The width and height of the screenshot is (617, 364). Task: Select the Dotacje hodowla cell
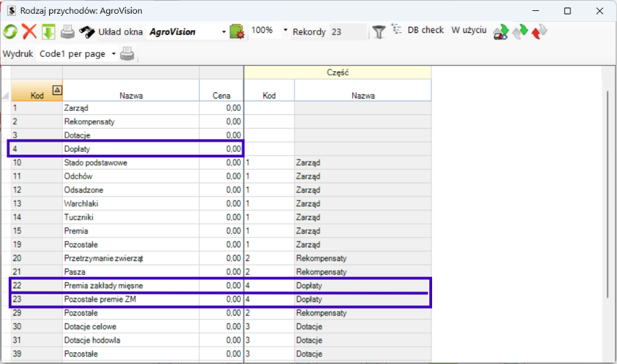pyautogui.click(x=131, y=341)
